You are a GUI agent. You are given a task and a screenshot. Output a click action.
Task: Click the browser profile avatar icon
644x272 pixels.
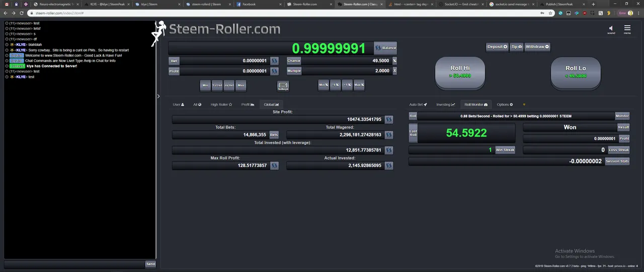point(630,13)
